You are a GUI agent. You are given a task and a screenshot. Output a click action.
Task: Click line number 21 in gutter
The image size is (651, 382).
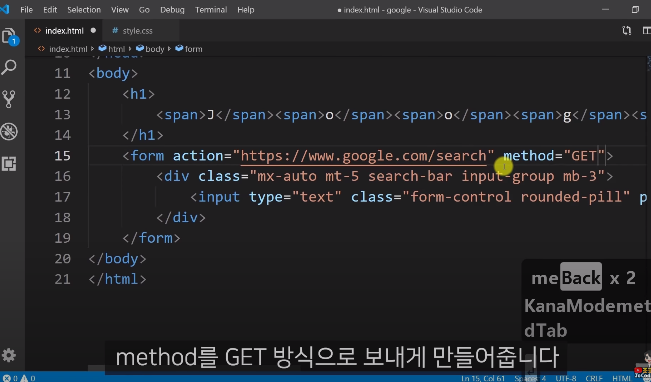62,279
